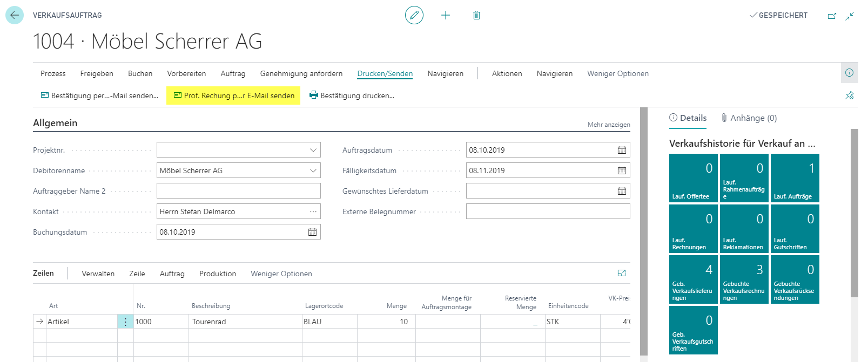The height and width of the screenshot is (362, 868).
Task: Click Weniger Optionen in top bar
Action: tap(618, 73)
